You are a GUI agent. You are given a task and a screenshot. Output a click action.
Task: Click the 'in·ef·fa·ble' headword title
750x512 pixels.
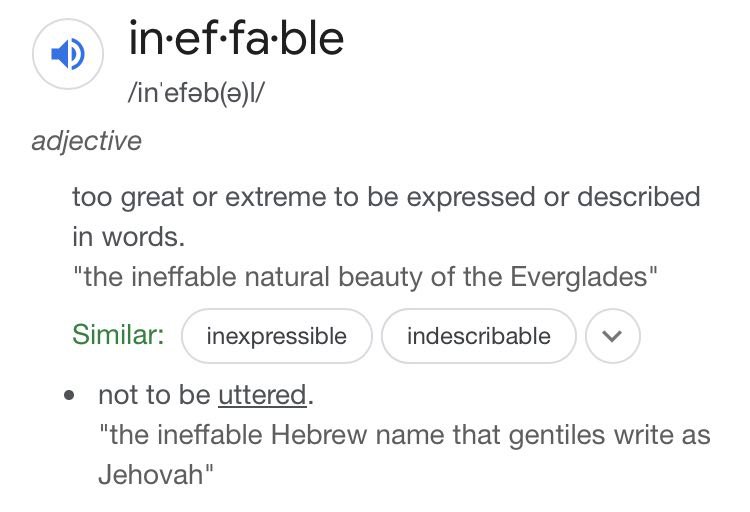236,40
